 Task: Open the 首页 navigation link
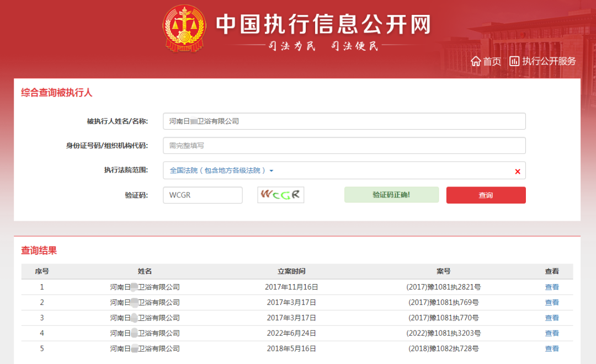[x=492, y=61]
